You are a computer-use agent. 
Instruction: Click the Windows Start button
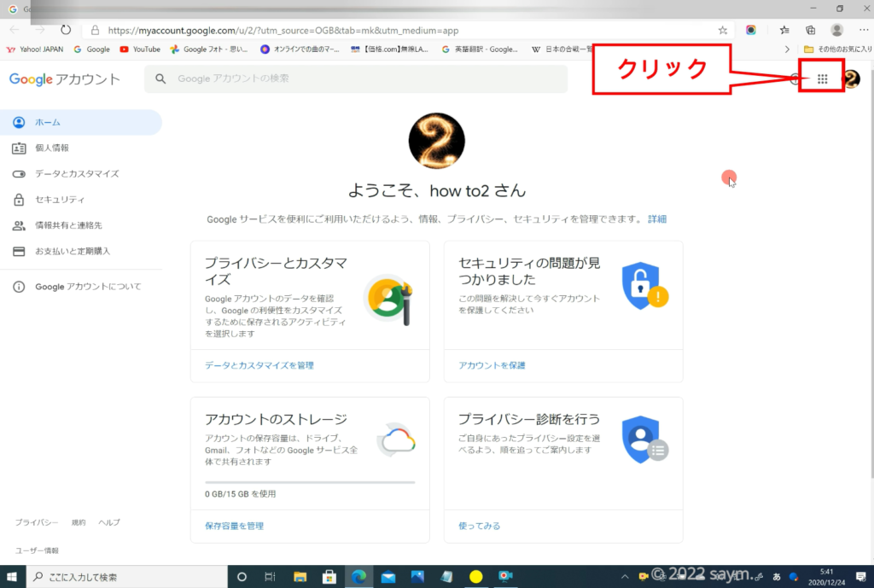point(13,577)
